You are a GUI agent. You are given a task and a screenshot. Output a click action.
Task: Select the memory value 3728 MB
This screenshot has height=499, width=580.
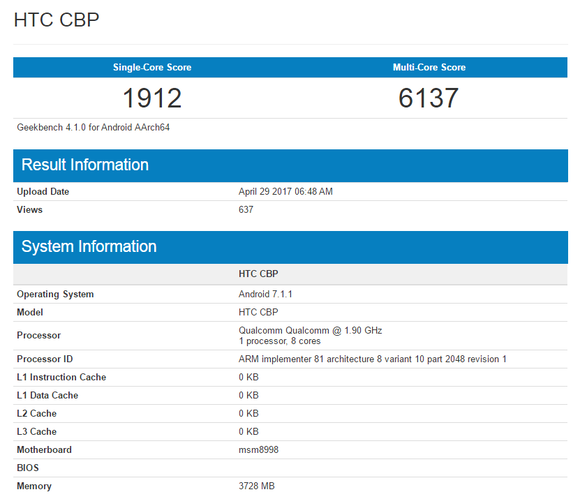click(257, 486)
